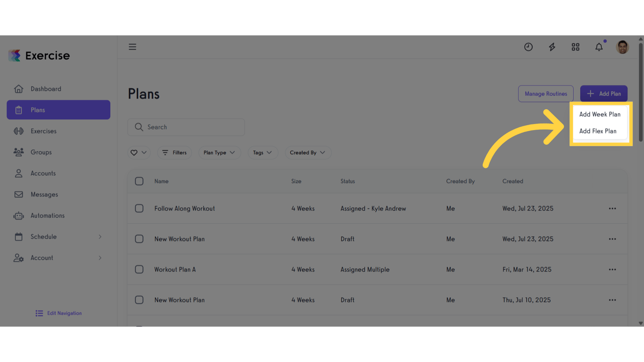Click into the Search plans field
The image size is (644, 362).
(x=186, y=127)
